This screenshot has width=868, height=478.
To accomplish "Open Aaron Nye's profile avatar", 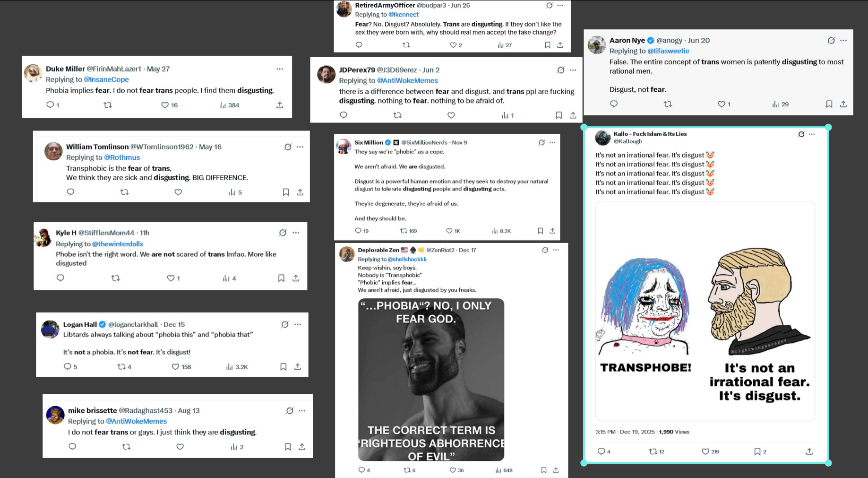I will click(x=597, y=45).
